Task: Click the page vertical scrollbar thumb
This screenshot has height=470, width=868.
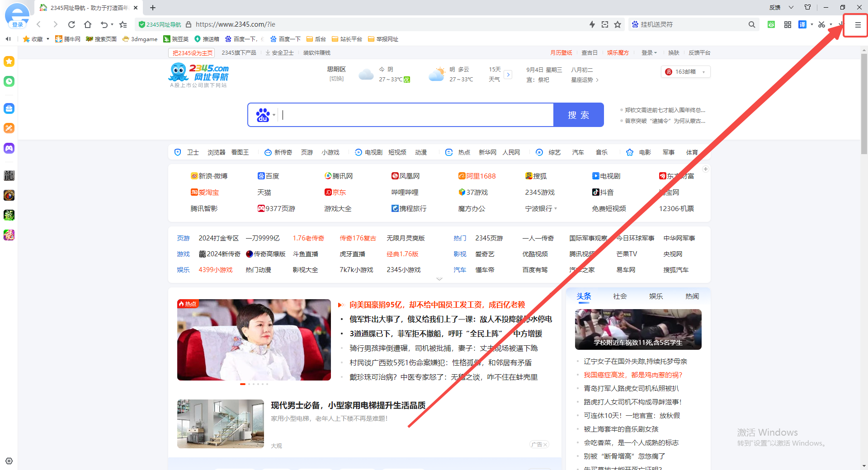Action: [864, 104]
